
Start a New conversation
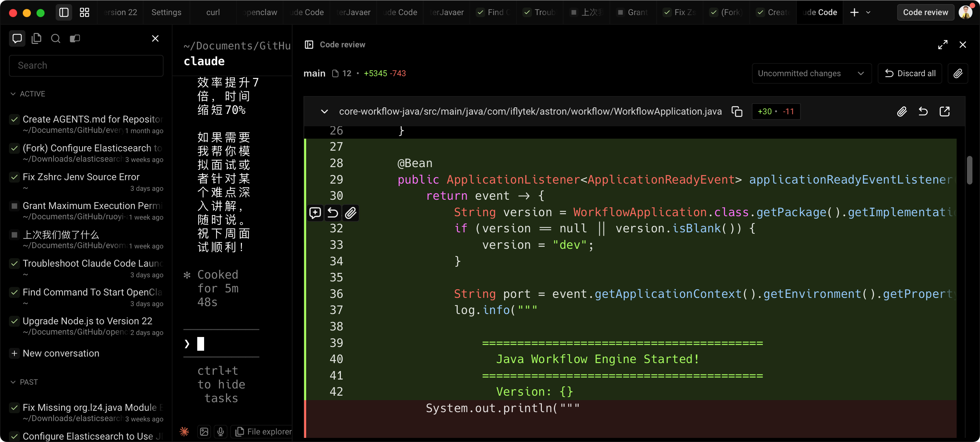pyautogui.click(x=61, y=353)
